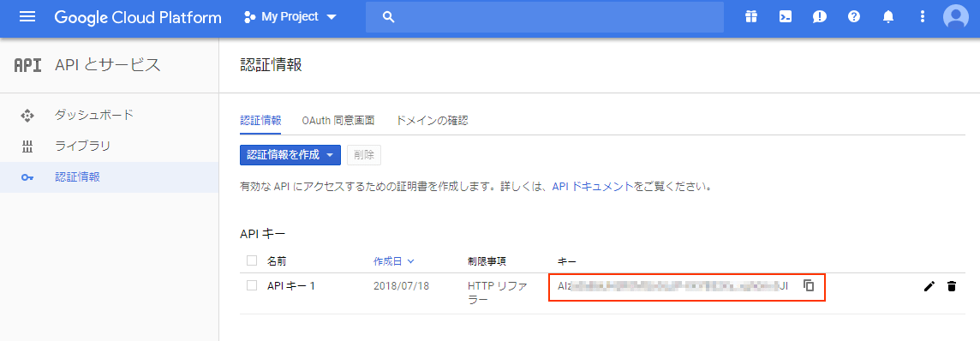
Task: Edit API キー 1 with pencil icon
Action: pos(929,286)
